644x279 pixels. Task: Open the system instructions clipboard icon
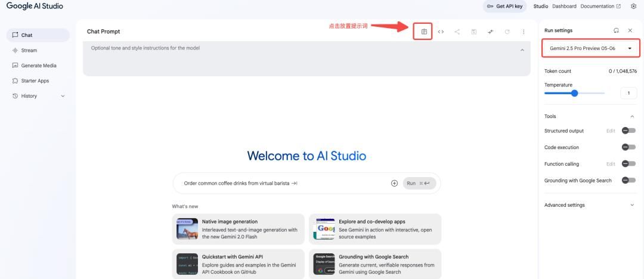pyautogui.click(x=425, y=32)
